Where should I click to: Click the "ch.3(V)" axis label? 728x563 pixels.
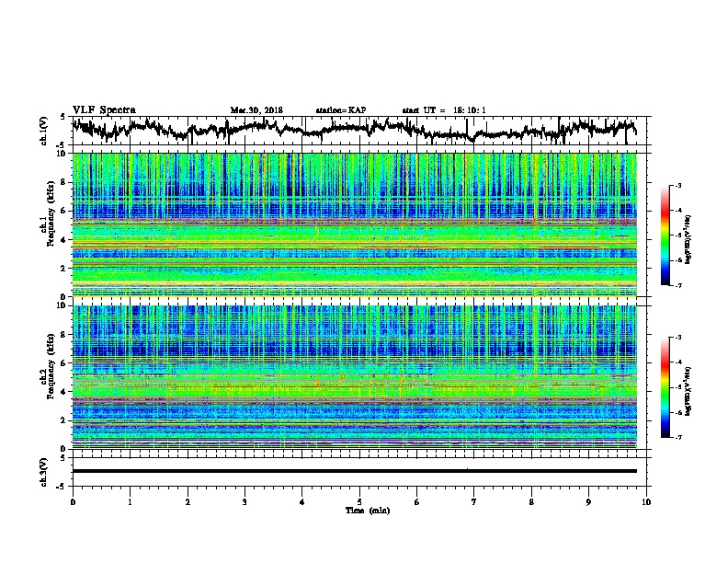coord(43,472)
